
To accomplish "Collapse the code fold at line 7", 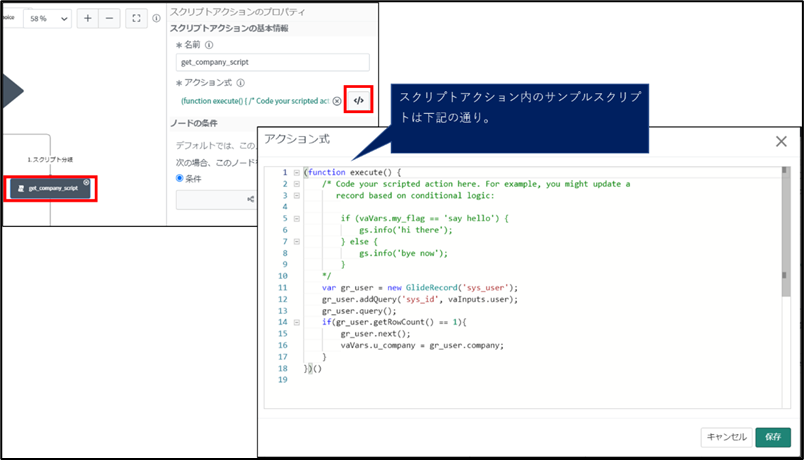I will click(x=296, y=242).
